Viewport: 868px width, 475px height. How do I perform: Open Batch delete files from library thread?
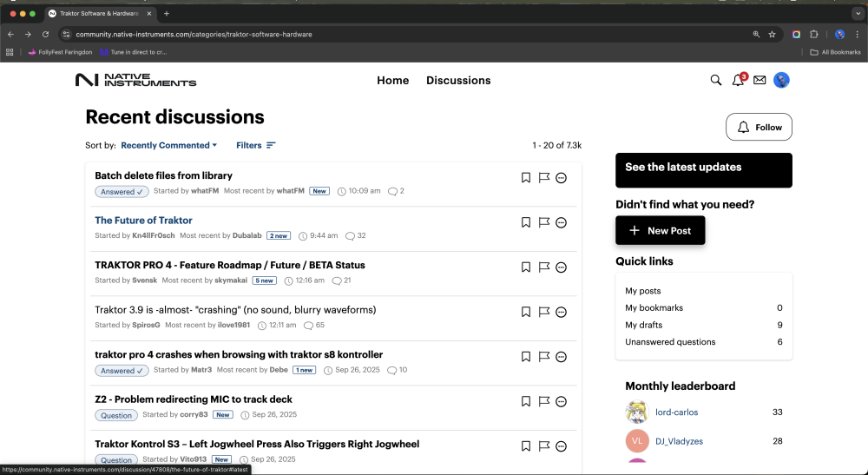[x=163, y=175]
